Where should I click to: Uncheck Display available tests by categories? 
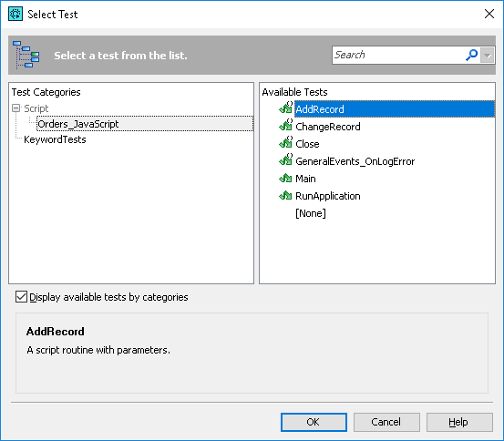(x=21, y=297)
